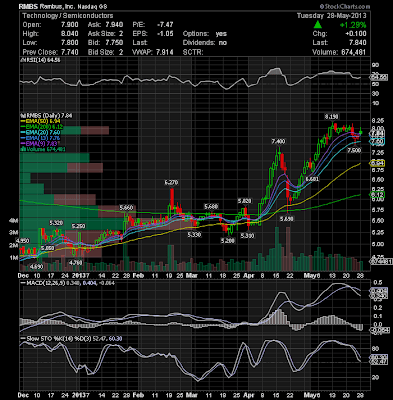Click the 7.400 April peak annotation
393x400 pixels.
tap(278, 142)
